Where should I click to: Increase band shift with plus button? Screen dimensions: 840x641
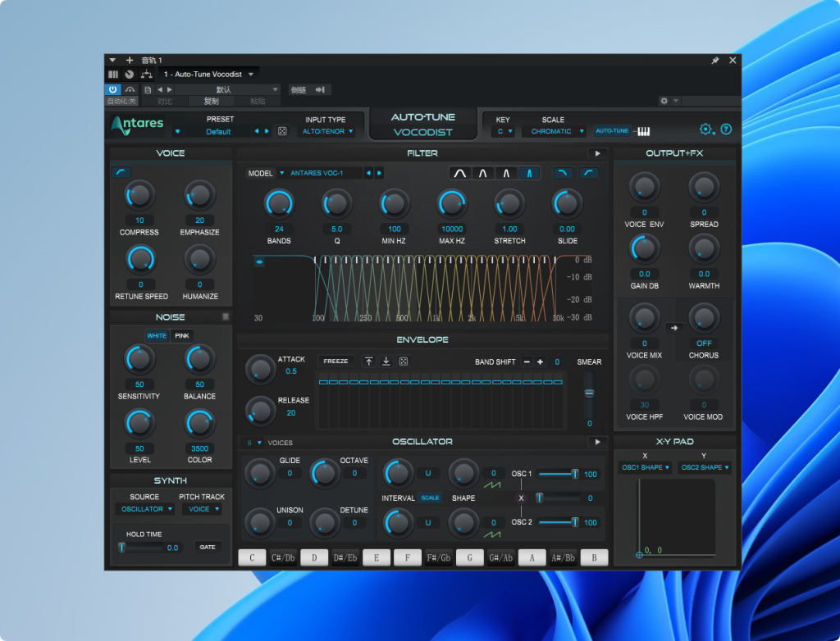(540, 362)
